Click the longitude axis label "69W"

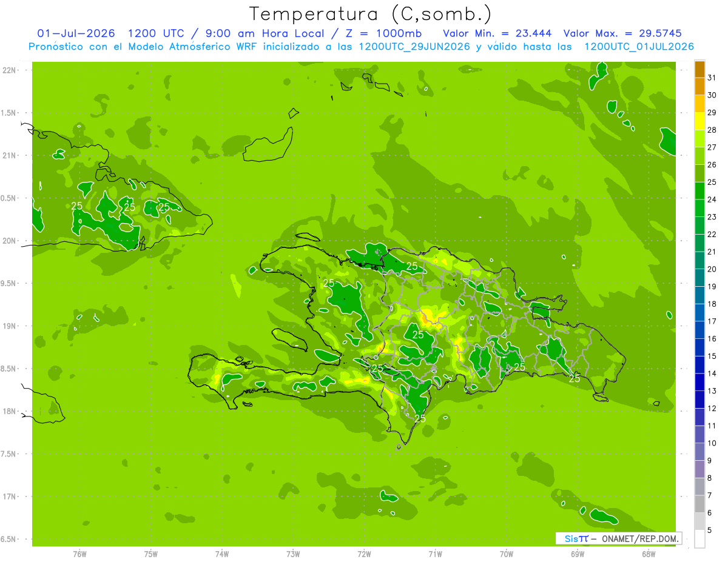tap(578, 554)
